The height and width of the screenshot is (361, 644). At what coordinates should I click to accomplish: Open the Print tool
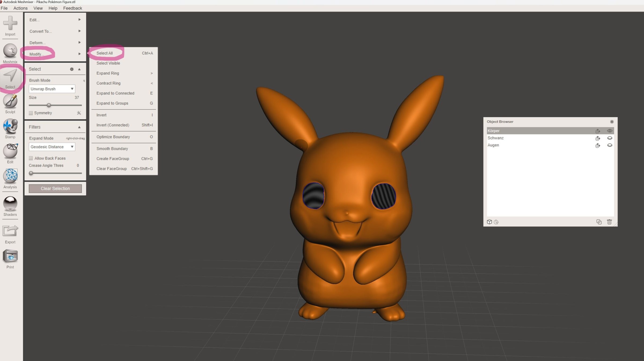tap(10, 256)
